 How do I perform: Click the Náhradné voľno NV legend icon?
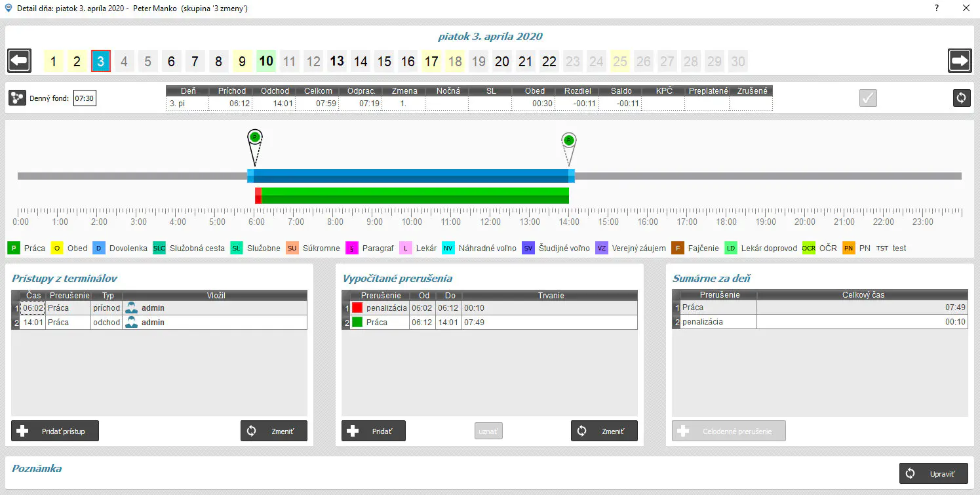[448, 248]
